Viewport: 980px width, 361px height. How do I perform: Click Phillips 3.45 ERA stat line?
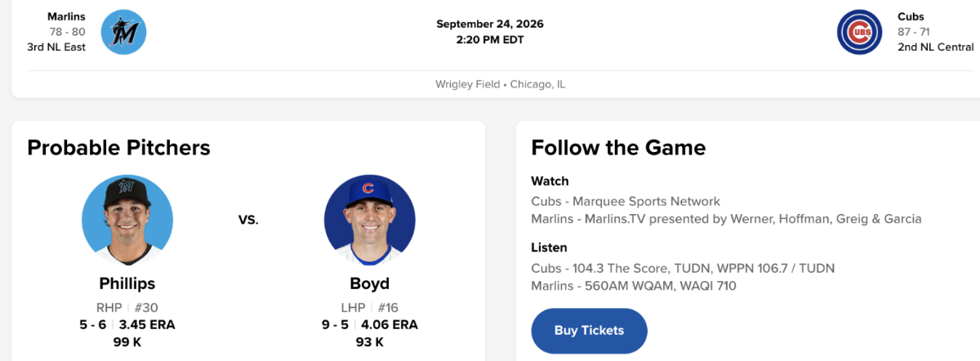coord(127,324)
